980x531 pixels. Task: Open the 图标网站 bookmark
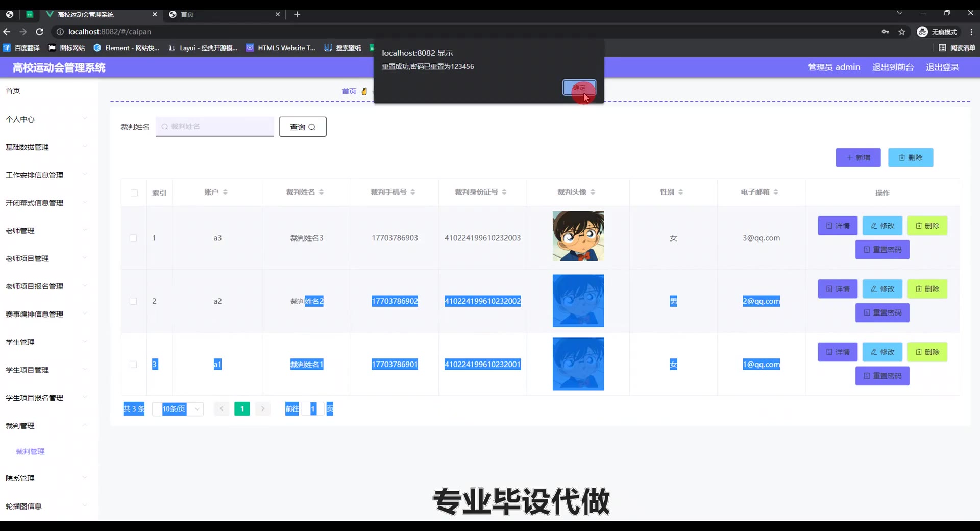tap(67, 48)
